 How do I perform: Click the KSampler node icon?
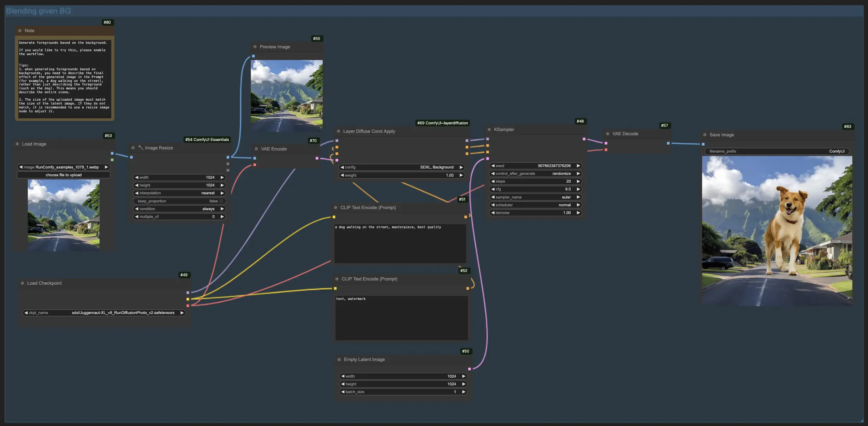(x=490, y=130)
